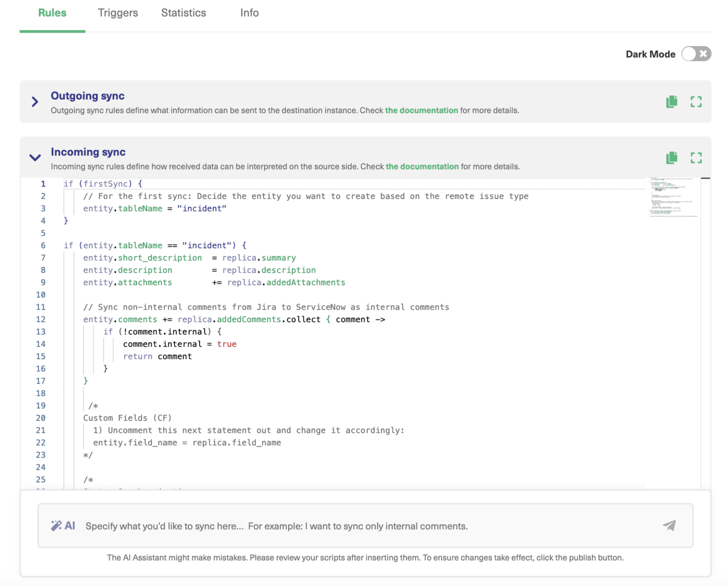
Task: Click the 'true' value on line 14
Action: click(x=227, y=344)
